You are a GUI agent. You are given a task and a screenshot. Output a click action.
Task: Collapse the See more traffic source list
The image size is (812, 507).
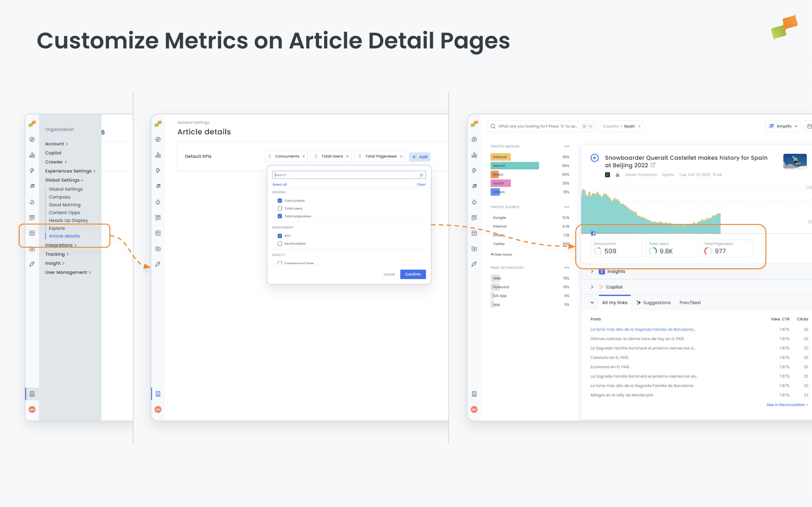point(501,254)
